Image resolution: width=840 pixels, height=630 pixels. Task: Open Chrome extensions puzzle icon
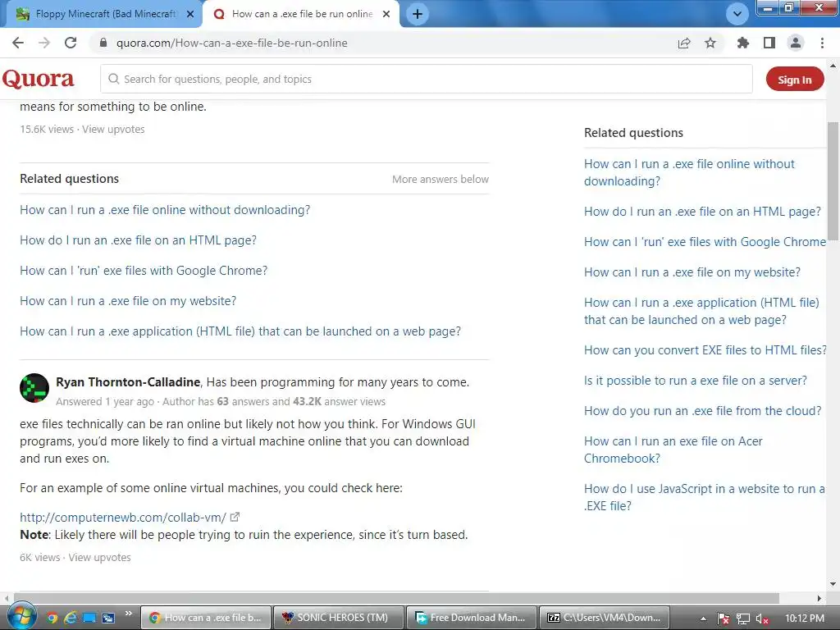pyautogui.click(x=743, y=43)
